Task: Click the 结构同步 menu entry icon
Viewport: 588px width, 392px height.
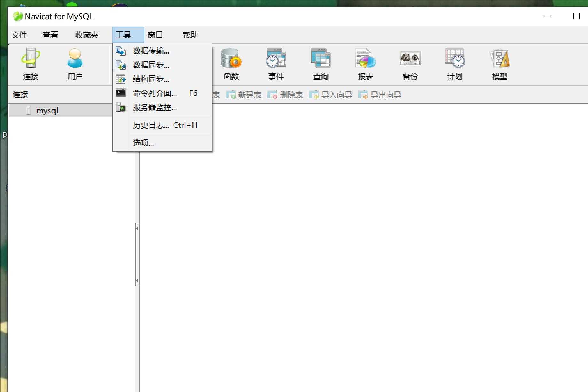Action: click(x=121, y=79)
